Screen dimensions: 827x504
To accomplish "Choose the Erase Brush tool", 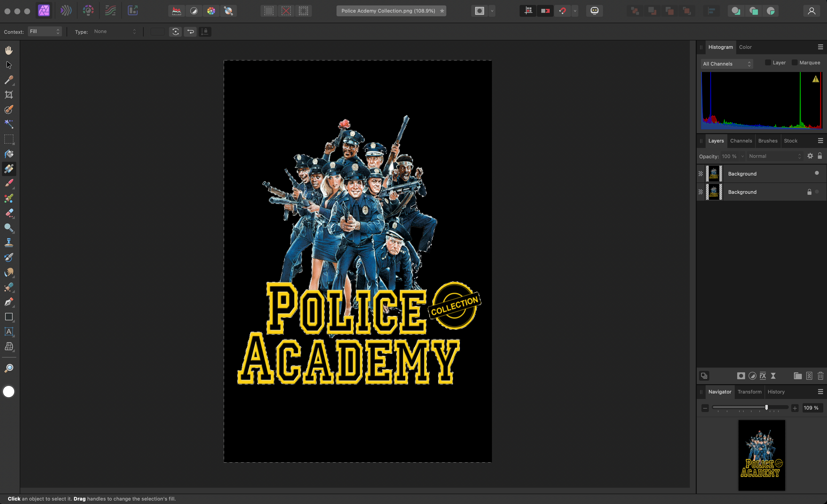I will tap(9, 213).
